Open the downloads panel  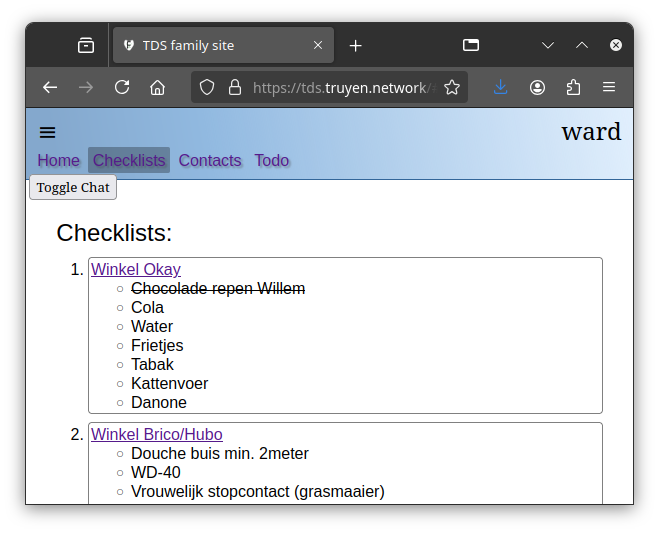(501, 87)
